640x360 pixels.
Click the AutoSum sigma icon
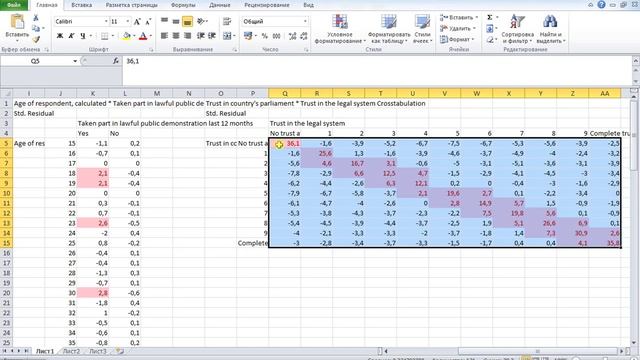489,18
